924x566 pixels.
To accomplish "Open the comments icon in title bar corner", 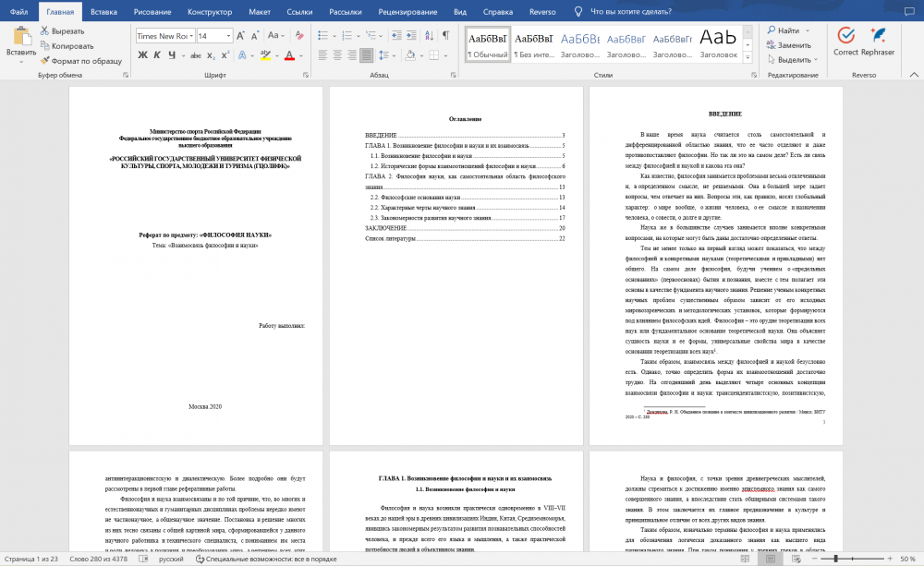I will tap(909, 11).
